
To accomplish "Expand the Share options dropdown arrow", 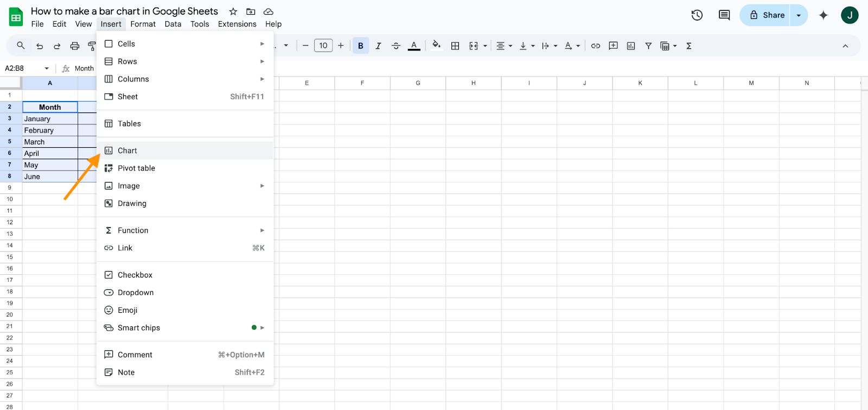I will click(799, 15).
